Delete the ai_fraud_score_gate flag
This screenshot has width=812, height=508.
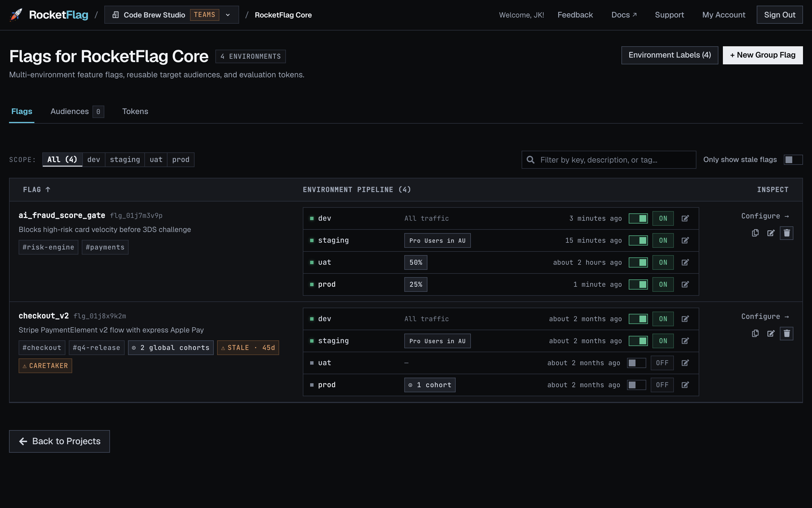[787, 233]
